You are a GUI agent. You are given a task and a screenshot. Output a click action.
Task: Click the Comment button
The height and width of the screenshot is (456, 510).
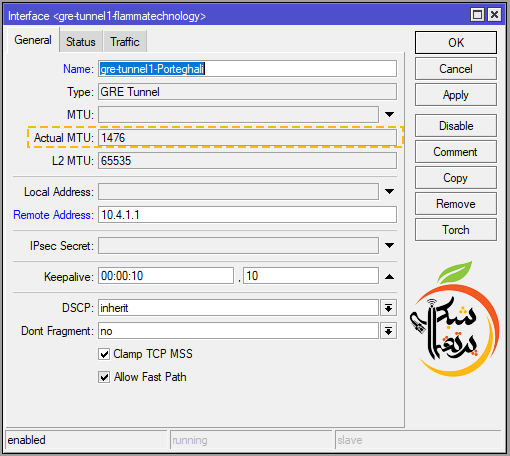pos(456,152)
